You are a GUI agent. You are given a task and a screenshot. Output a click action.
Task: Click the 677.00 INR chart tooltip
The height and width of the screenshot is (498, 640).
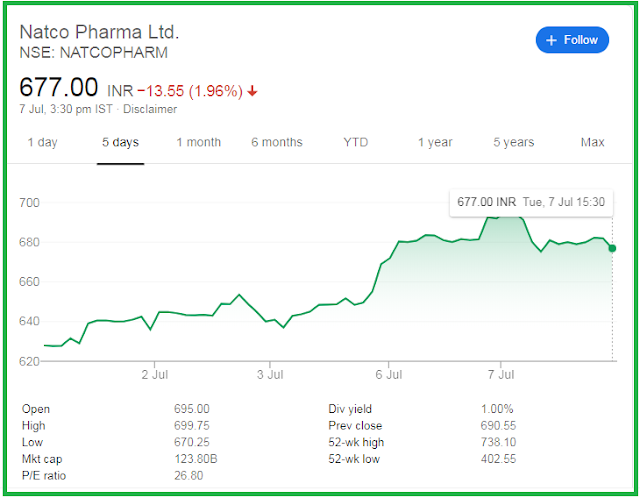[531, 202]
